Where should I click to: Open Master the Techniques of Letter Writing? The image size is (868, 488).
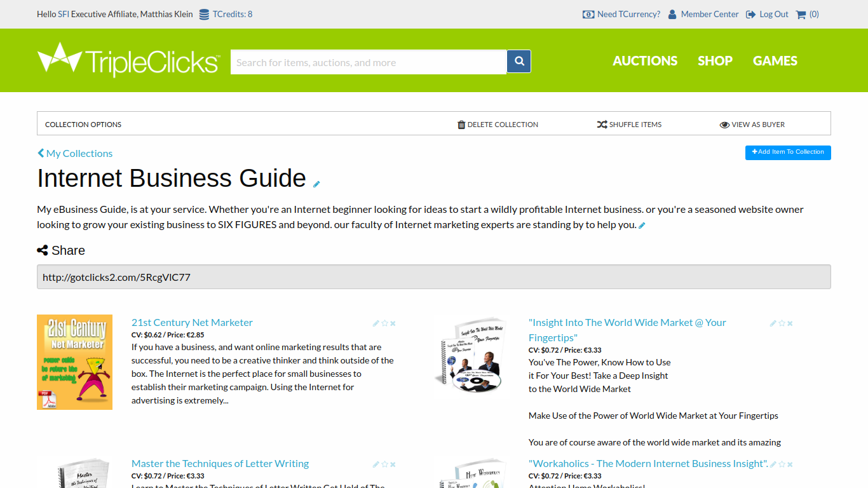point(220,463)
